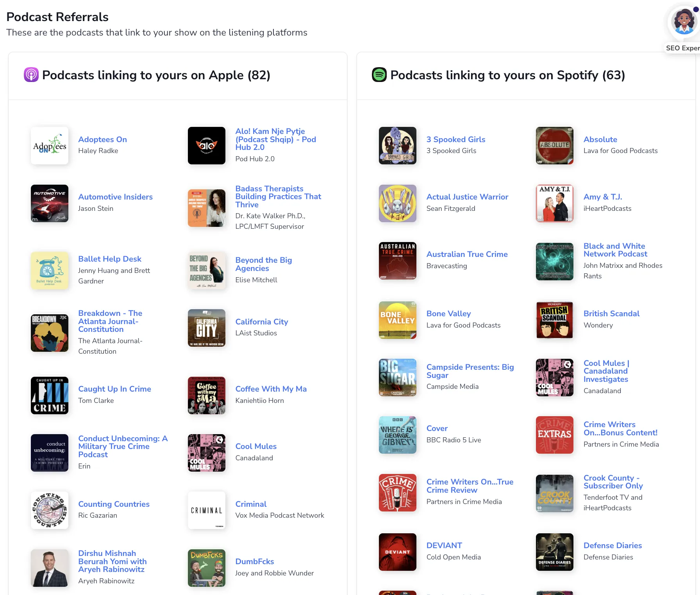The image size is (700, 595).
Task: Open Beyond the Big Agencies cover
Action: click(207, 271)
